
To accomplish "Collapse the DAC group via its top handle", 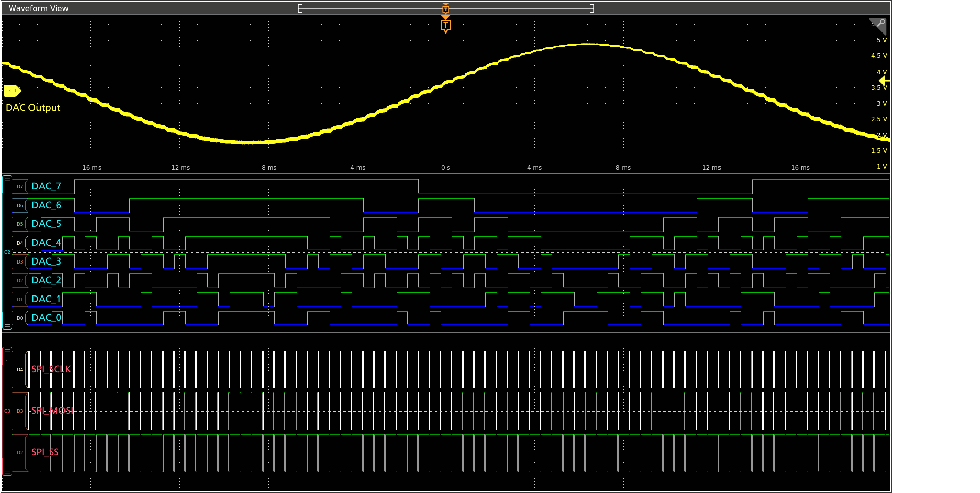I will pos(7,179).
